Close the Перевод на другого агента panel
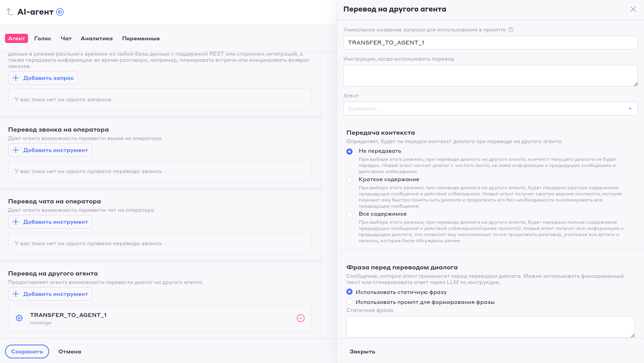This screenshot has height=363, width=644. [633, 9]
